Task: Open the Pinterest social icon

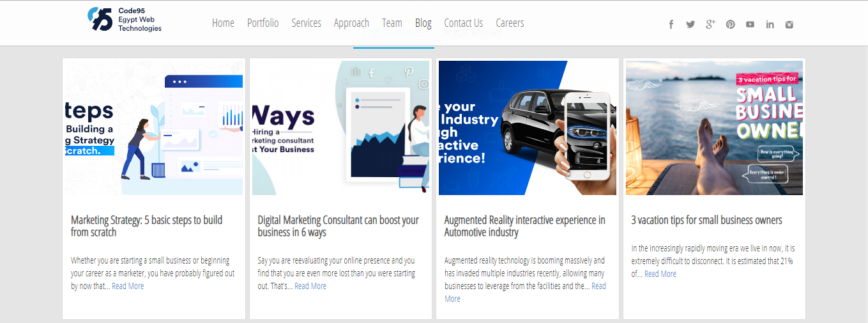Action: click(730, 24)
